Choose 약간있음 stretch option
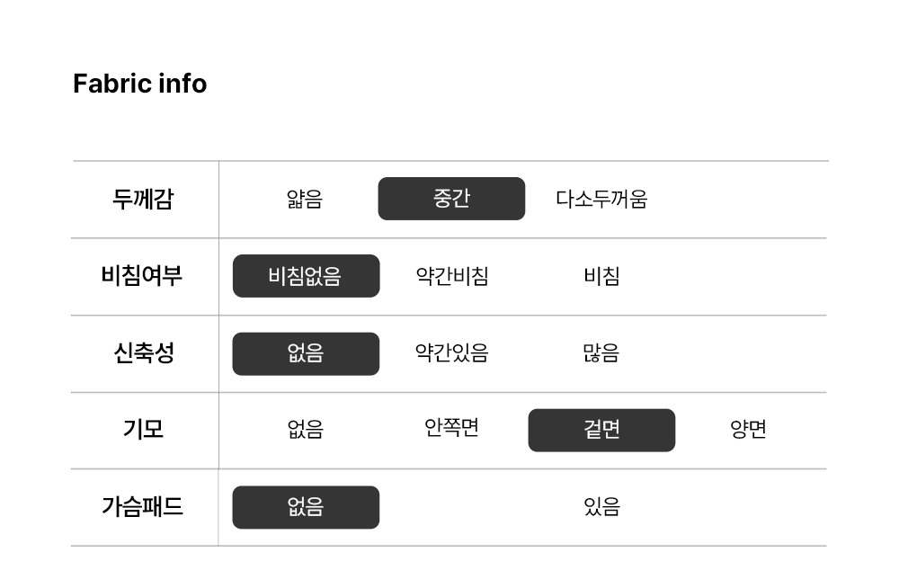Image resolution: width=899 pixels, height=588 pixels. click(x=451, y=353)
